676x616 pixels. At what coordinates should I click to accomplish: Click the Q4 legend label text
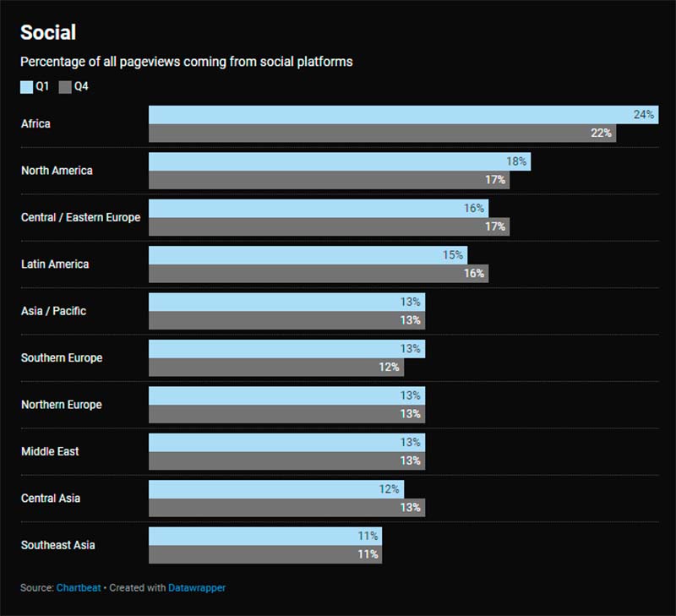81,86
